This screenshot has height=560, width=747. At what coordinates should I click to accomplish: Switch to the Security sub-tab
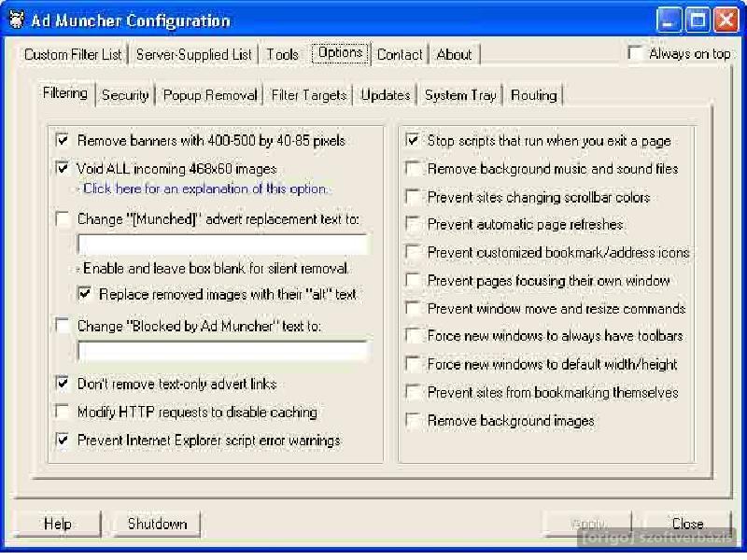tap(125, 95)
